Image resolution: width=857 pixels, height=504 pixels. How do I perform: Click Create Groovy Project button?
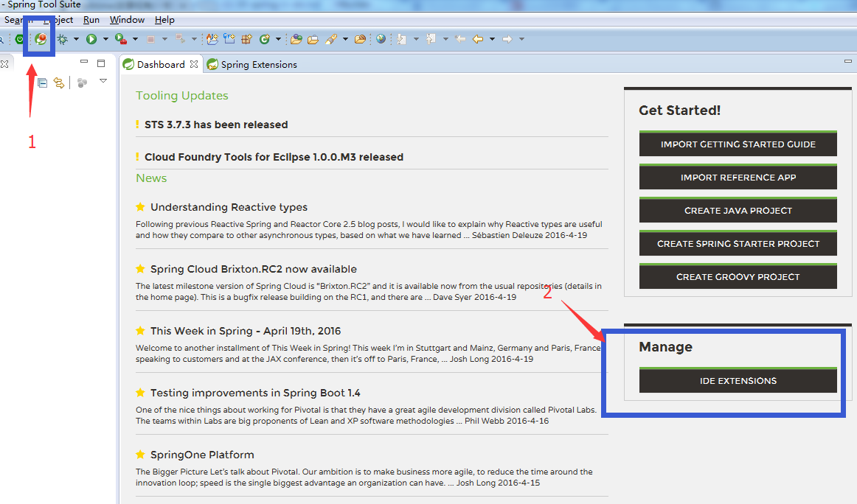[738, 277]
